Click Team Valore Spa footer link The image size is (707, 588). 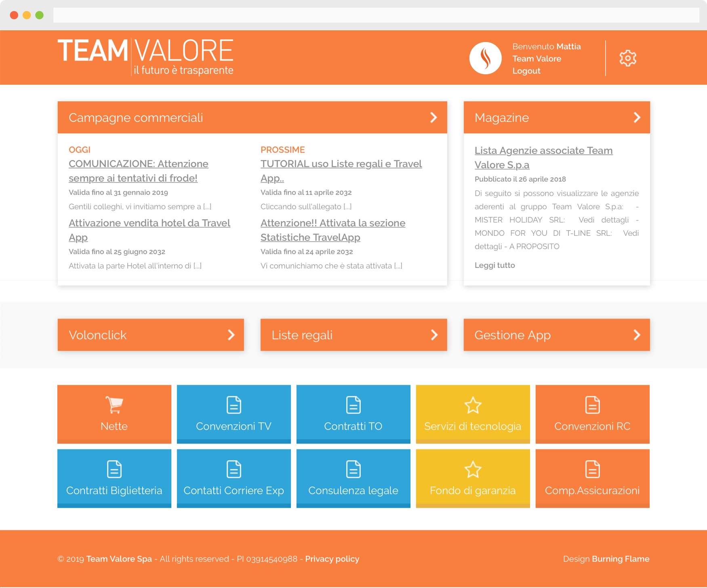click(x=119, y=559)
